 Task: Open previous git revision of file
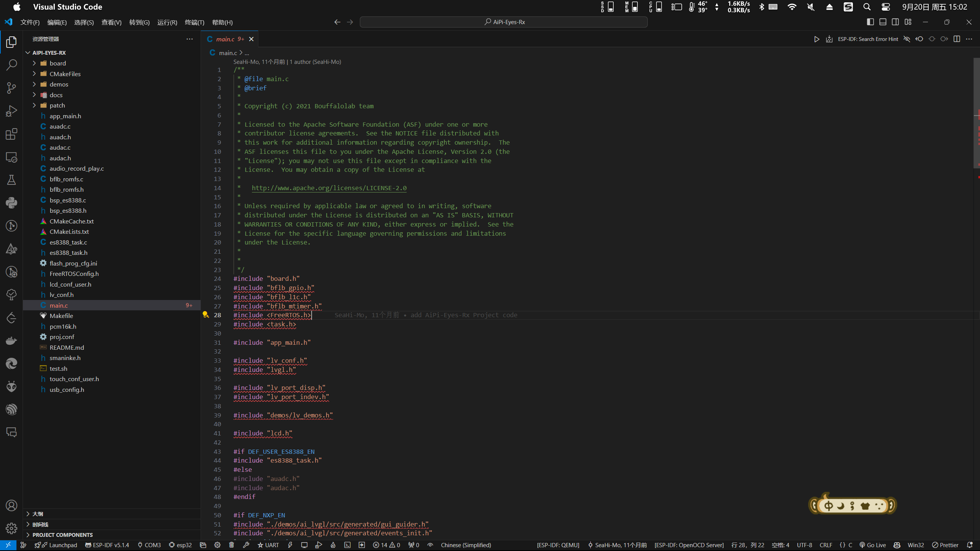click(919, 39)
